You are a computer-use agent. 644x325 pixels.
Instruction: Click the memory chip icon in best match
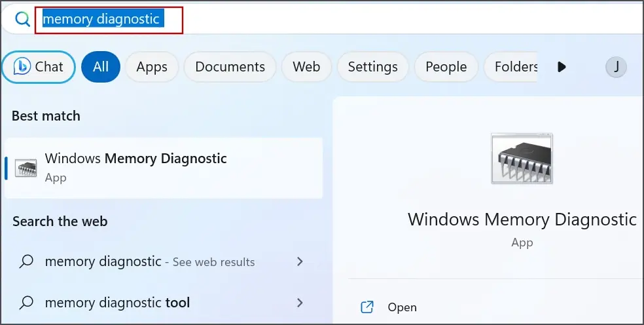[x=26, y=168]
